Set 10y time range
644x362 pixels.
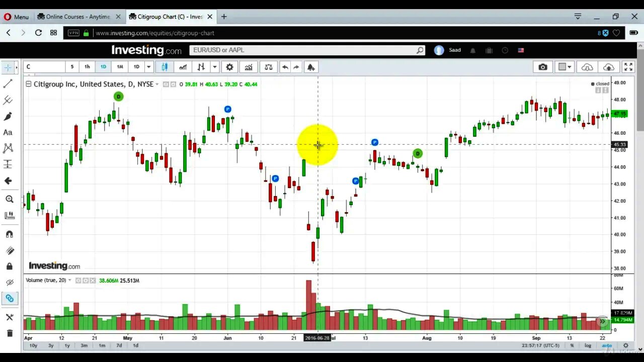coord(33,345)
